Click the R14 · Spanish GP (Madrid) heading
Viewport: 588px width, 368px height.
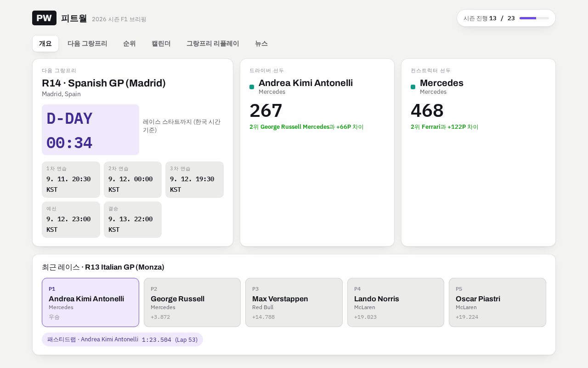tap(104, 83)
